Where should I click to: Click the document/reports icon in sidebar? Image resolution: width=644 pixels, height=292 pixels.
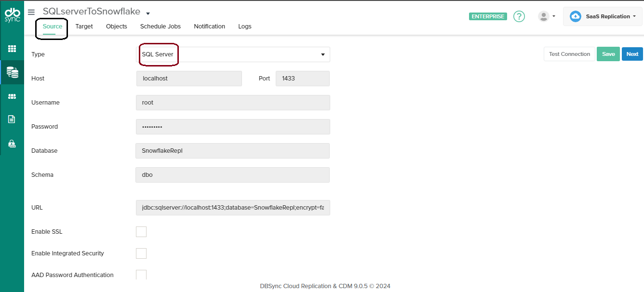[12, 118]
